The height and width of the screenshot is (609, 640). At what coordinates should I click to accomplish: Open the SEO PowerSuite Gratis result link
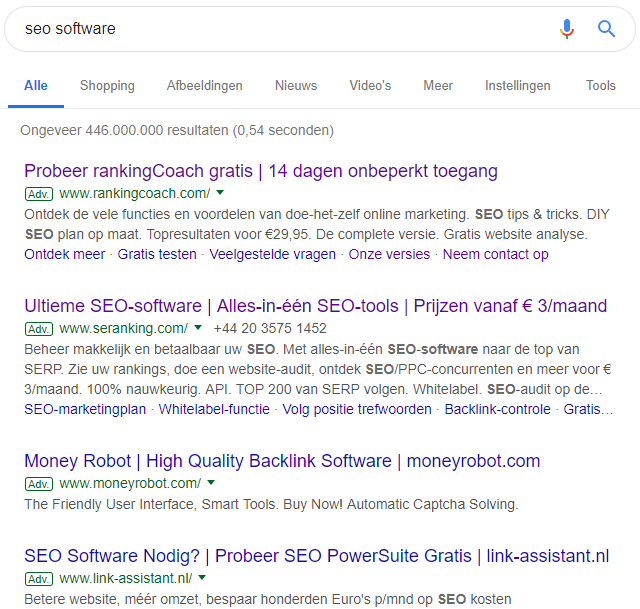click(x=316, y=556)
